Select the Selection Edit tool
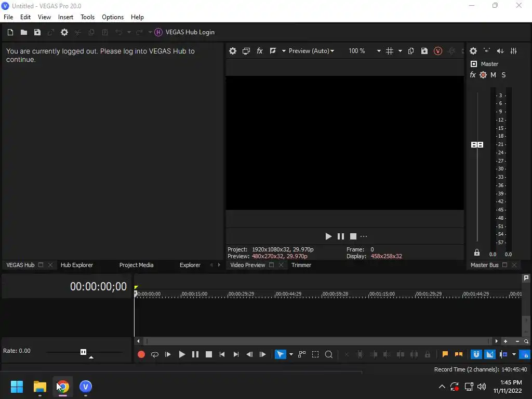 315,354
